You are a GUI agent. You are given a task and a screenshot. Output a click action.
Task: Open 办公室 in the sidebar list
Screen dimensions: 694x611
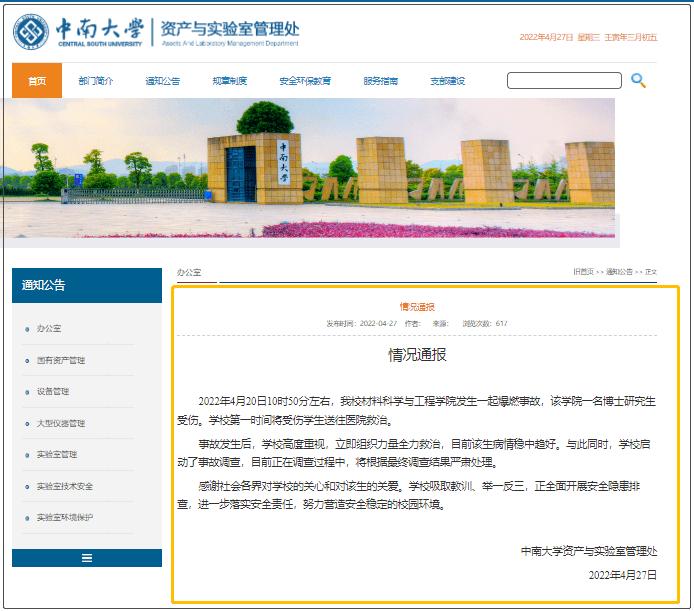click(49, 329)
